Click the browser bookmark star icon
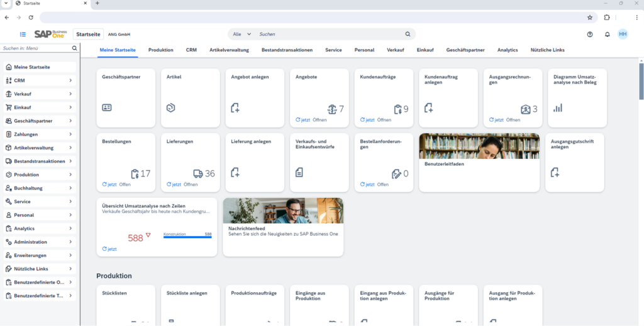 click(590, 18)
